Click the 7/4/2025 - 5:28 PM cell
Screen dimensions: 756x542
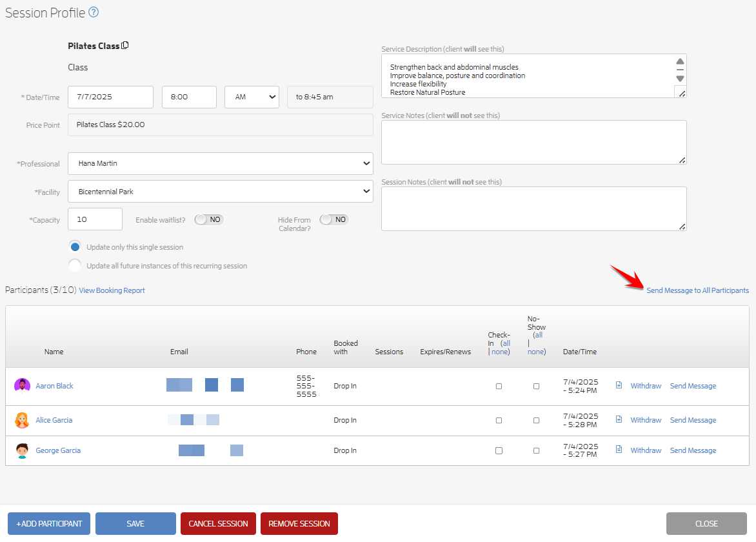click(x=581, y=421)
